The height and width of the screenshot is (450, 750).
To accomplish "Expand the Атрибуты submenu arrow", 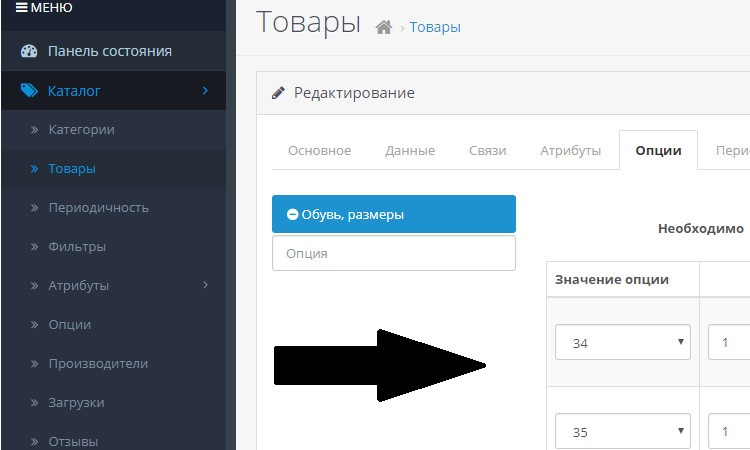I will point(205,285).
